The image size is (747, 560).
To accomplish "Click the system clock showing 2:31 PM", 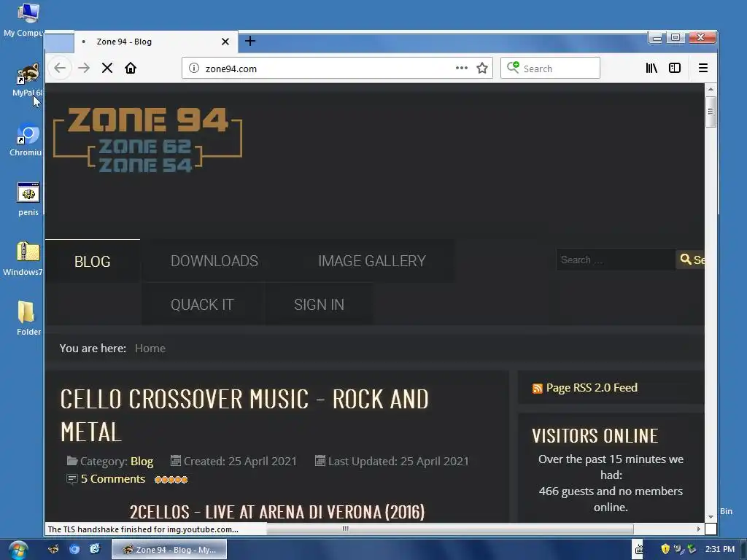I will coord(720,549).
